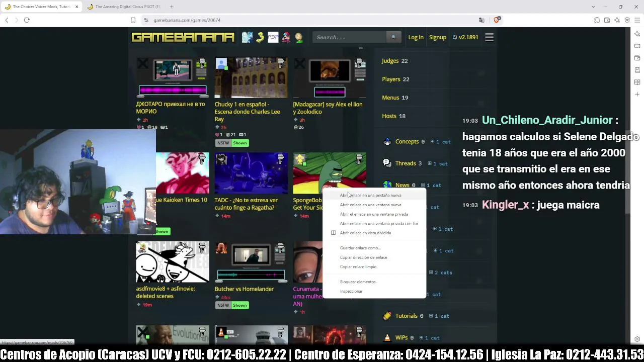The width and height of the screenshot is (644, 362).
Task: Open the Players category link
Action: (391, 79)
